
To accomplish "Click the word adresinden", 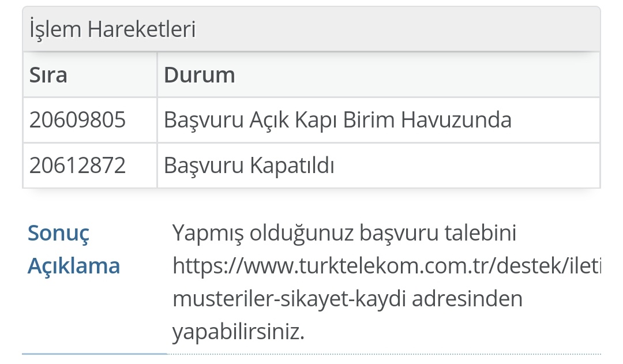I will (x=467, y=298).
